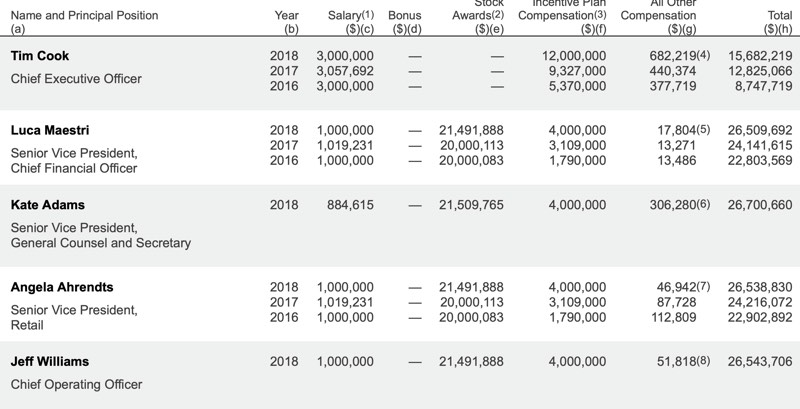Viewport: 800px width, 409px height.
Task: Click the Kate Adams name
Action: [47, 205]
